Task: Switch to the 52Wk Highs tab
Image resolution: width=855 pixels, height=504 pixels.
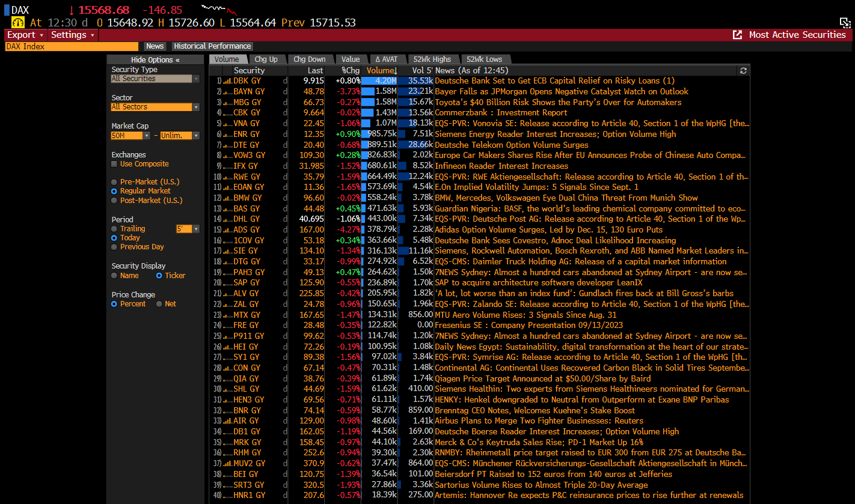Action: pos(433,59)
